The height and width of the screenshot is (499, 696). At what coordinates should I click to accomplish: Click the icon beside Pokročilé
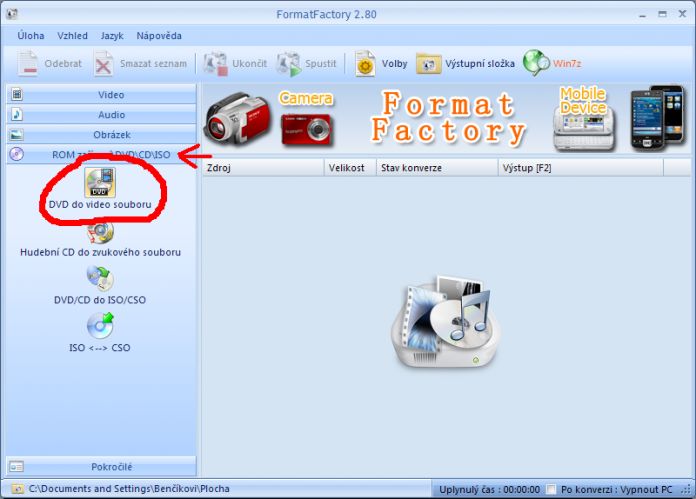17,467
